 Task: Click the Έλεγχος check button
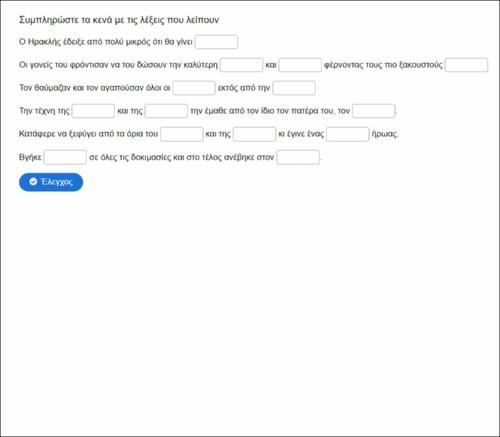click(x=51, y=182)
